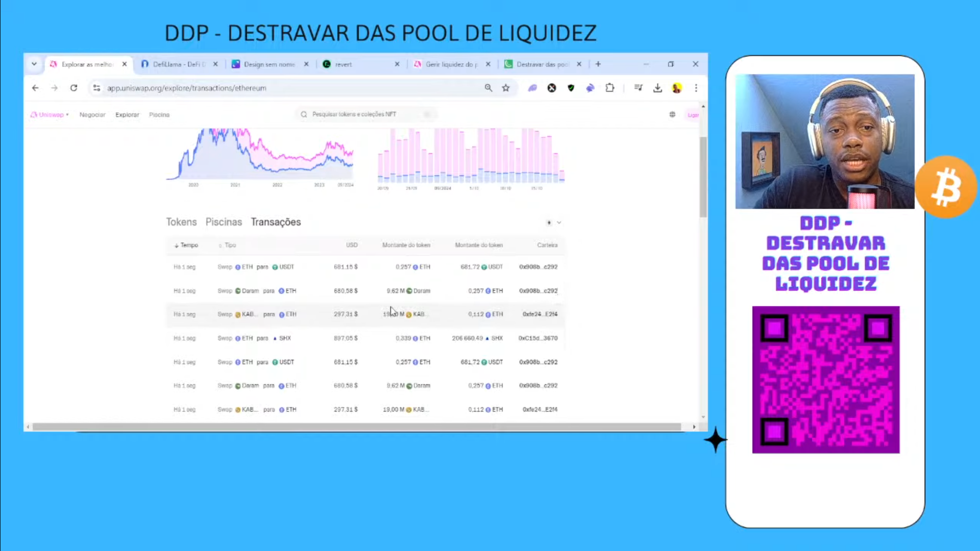Click the browser forward arrow
The height and width of the screenshot is (551, 980).
[55, 88]
